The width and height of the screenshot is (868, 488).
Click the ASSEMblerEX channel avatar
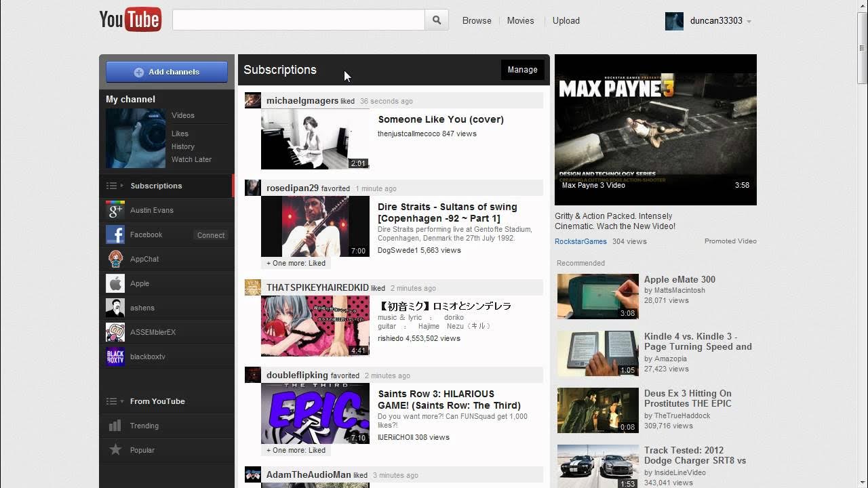(115, 332)
